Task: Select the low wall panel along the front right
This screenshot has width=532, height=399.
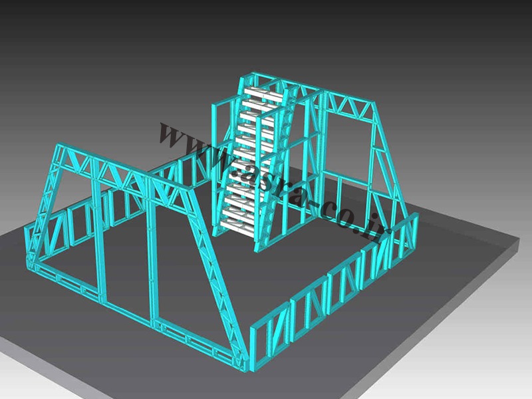Action: tap(313, 303)
